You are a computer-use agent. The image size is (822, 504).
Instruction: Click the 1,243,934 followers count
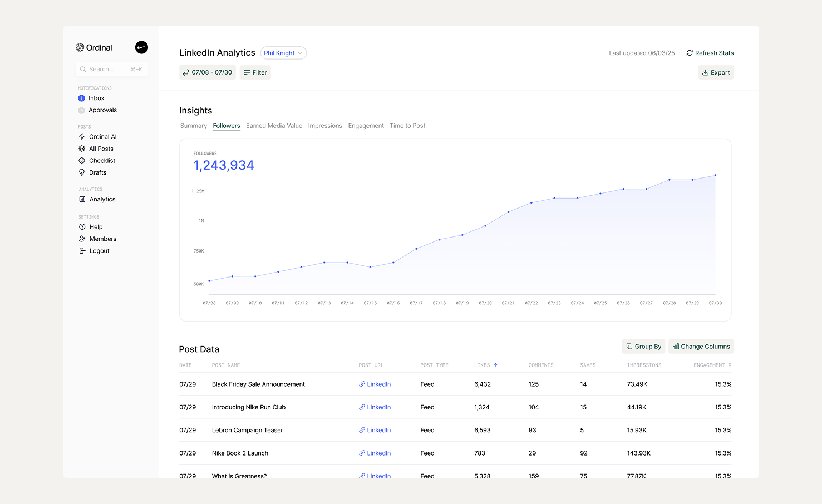[x=224, y=165]
